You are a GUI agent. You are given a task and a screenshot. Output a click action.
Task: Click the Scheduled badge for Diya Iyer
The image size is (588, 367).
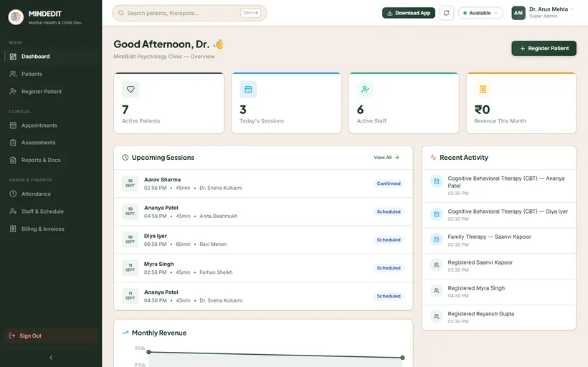(389, 240)
